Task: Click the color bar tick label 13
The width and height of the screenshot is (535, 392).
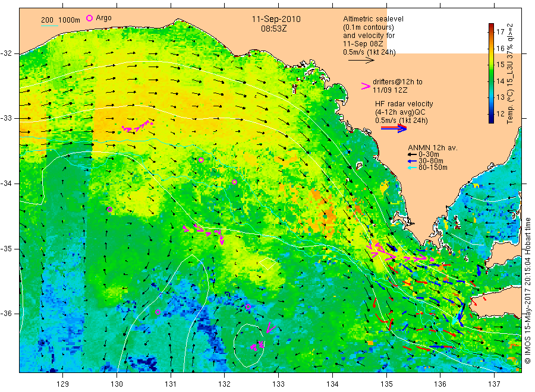Action: click(x=500, y=97)
